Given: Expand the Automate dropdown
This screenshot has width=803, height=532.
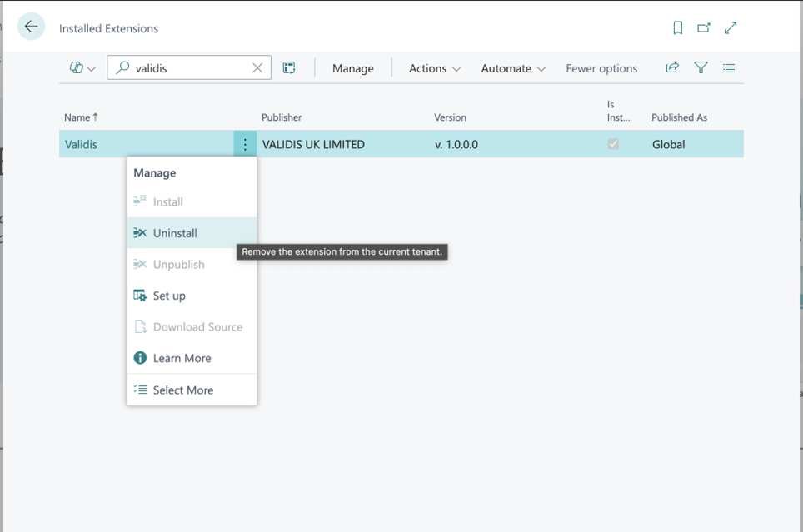Looking at the screenshot, I should click(x=513, y=68).
